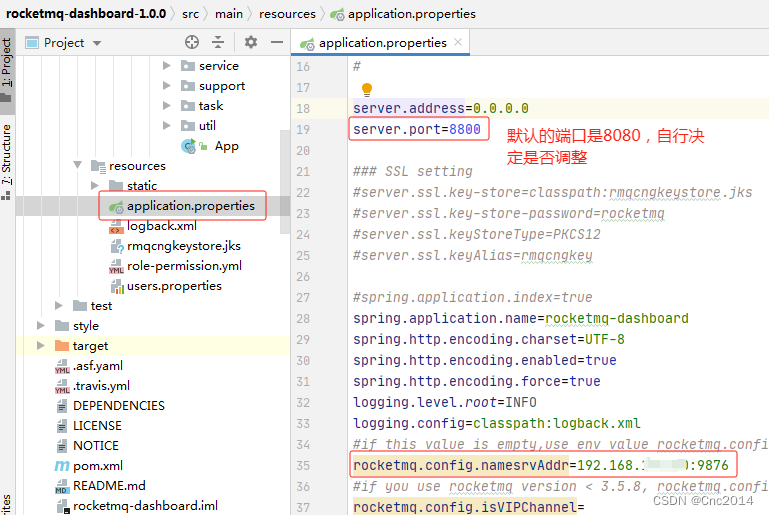Select application.properties in project tree

pyautogui.click(x=191, y=206)
